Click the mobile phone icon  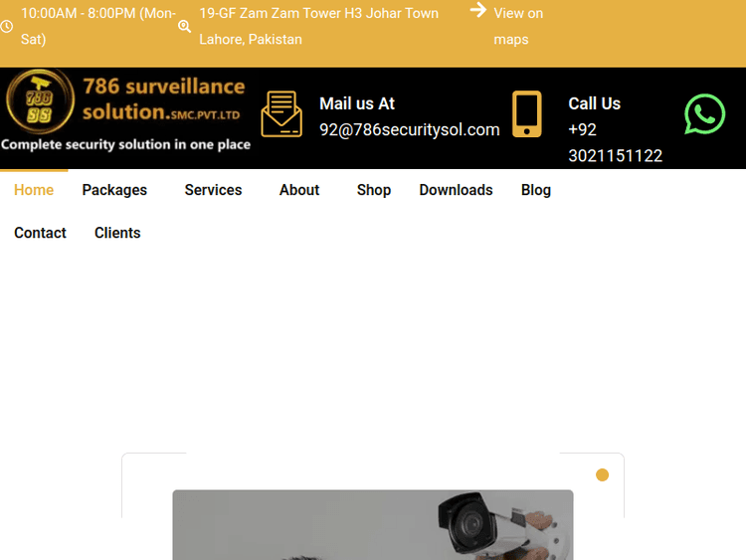(x=526, y=113)
